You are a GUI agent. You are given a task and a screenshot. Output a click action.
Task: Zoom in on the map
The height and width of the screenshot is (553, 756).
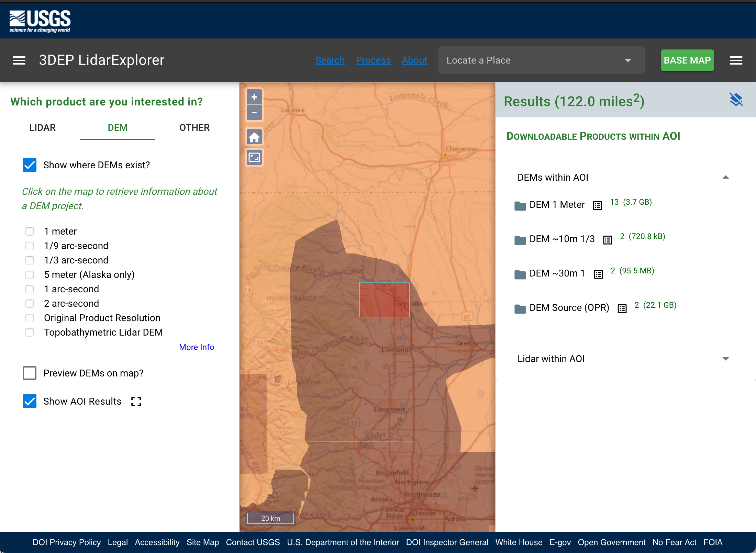point(254,97)
